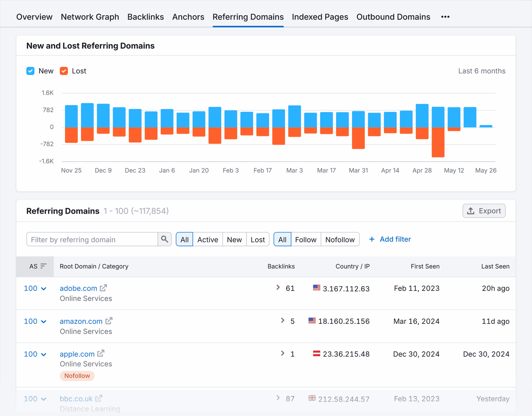This screenshot has width=532, height=416.
Task: Open bbc.co.uk external link icon
Action: click(99, 398)
